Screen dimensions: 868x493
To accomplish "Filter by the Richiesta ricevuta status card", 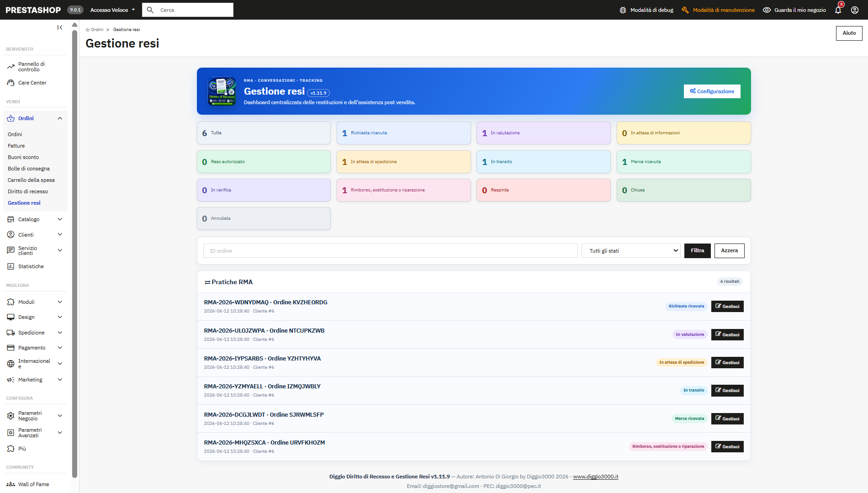I will pos(404,133).
